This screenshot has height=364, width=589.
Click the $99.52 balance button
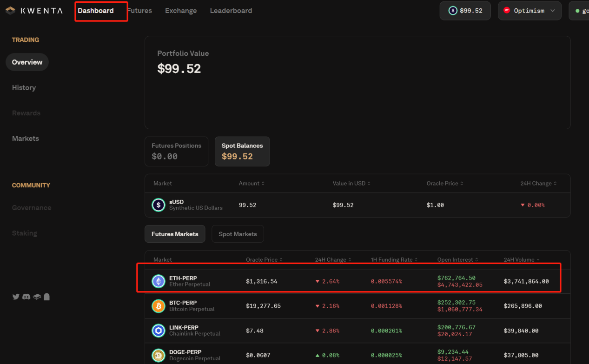(465, 11)
